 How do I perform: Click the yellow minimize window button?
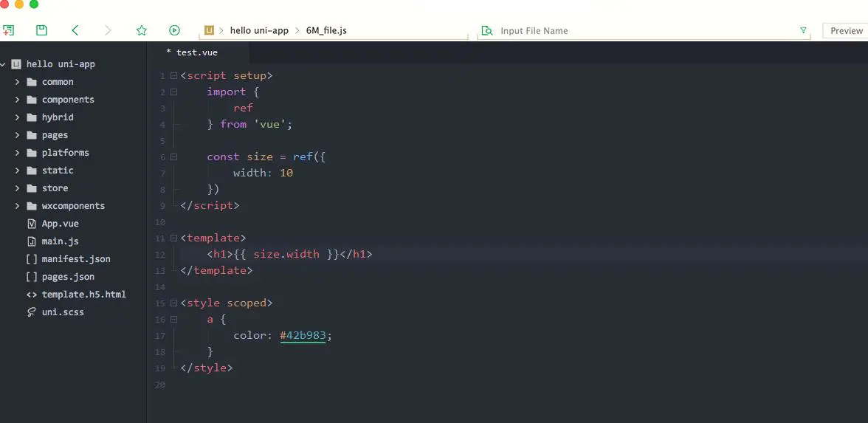pyautogui.click(x=19, y=4)
